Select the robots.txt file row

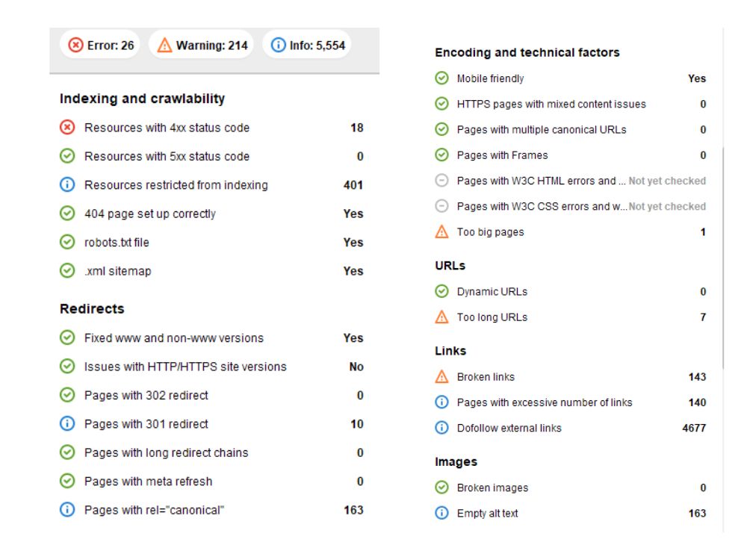click(x=211, y=243)
